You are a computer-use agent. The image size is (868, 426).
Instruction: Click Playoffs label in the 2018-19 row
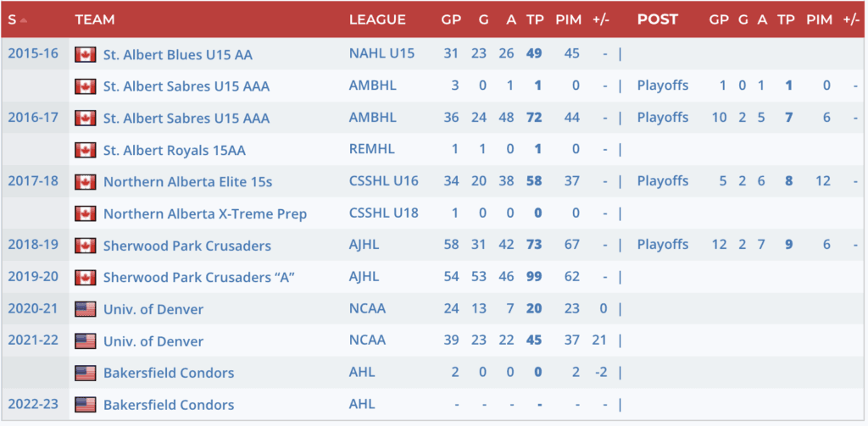(x=663, y=245)
